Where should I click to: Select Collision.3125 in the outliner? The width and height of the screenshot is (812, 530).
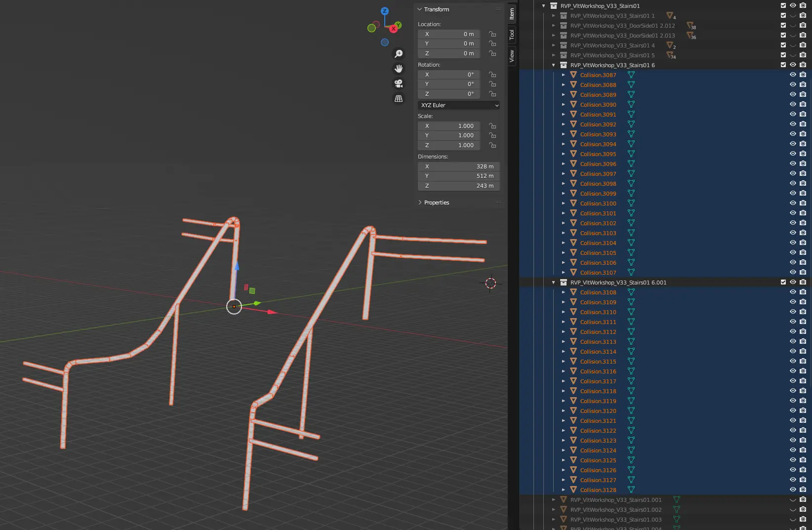click(598, 460)
